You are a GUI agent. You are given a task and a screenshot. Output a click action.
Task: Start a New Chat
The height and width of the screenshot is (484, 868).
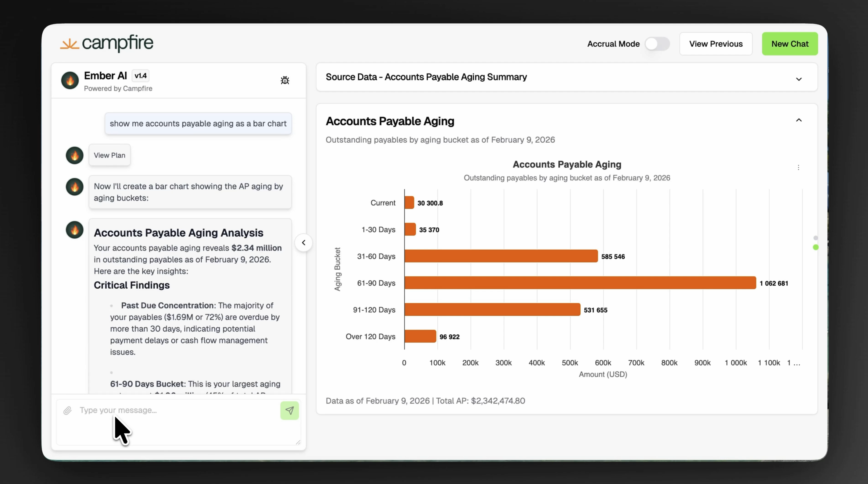(x=790, y=44)
